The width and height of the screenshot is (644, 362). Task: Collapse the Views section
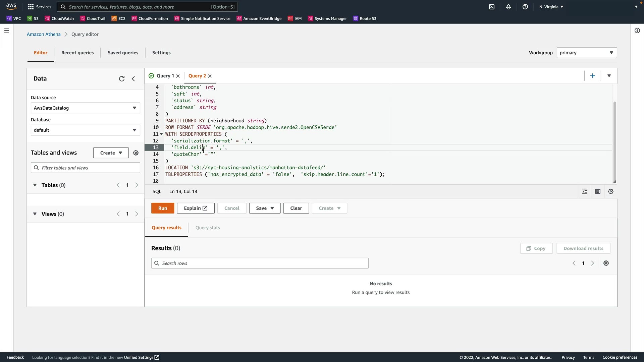35,214
